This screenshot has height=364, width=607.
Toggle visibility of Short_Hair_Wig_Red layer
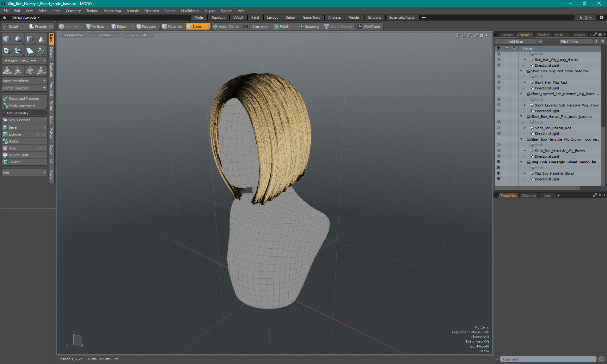pos(498,82)
